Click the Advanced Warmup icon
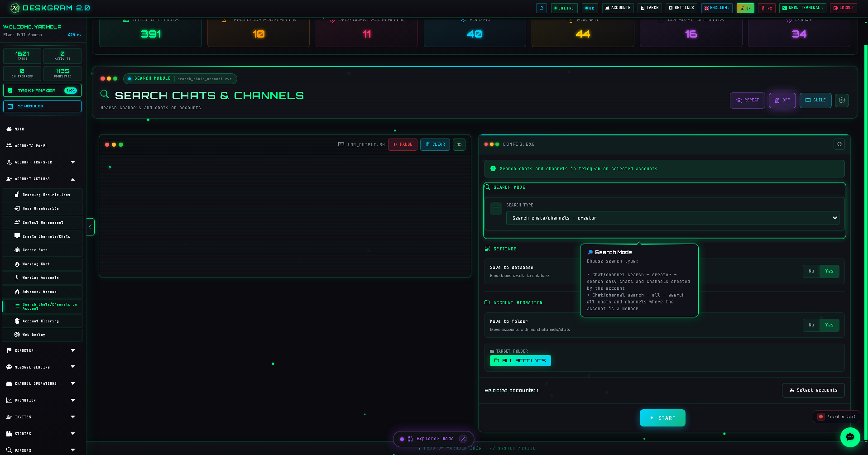 click(x=17, y=292)
